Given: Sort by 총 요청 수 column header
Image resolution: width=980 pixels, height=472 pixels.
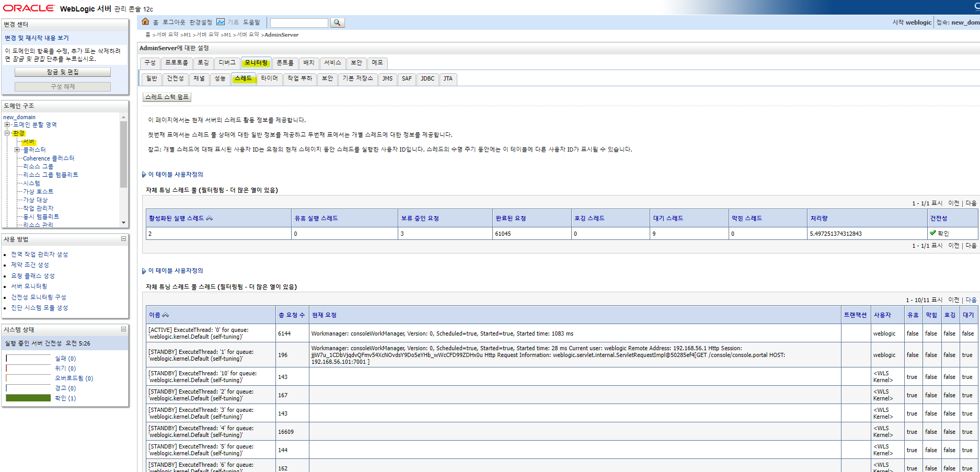Looking at the screenshot, I should click(292, 315).
